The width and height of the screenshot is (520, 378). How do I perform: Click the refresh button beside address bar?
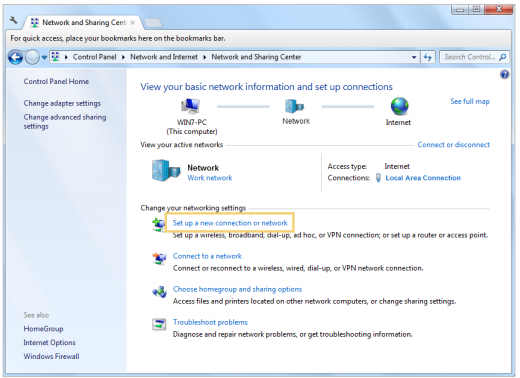pyautogui.click(x=428, y=57)
